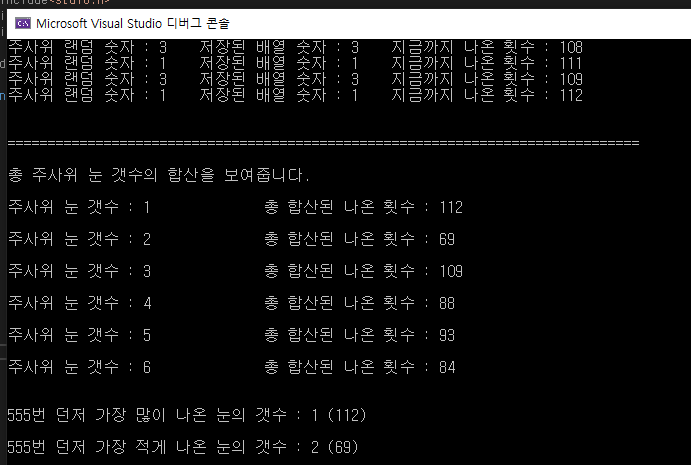Click the equals-sign separator line of text
This screenshot has height=465, width=691.
[x=323, y=143]
